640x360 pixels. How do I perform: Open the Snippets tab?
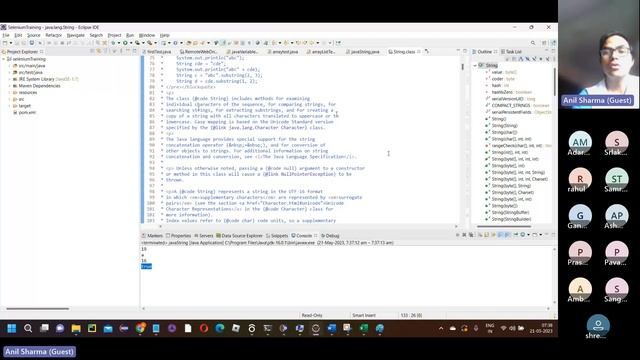click(277, 236)
